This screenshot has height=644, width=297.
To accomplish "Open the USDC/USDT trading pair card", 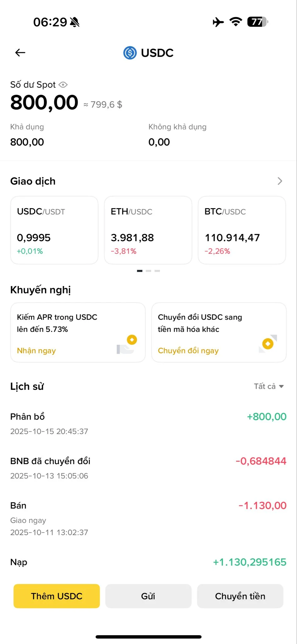I will coord(54,230).
